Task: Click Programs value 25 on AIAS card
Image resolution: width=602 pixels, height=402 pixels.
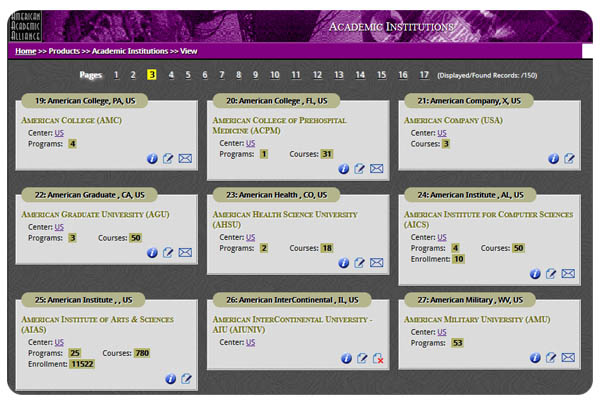Action: coord(75,353)
